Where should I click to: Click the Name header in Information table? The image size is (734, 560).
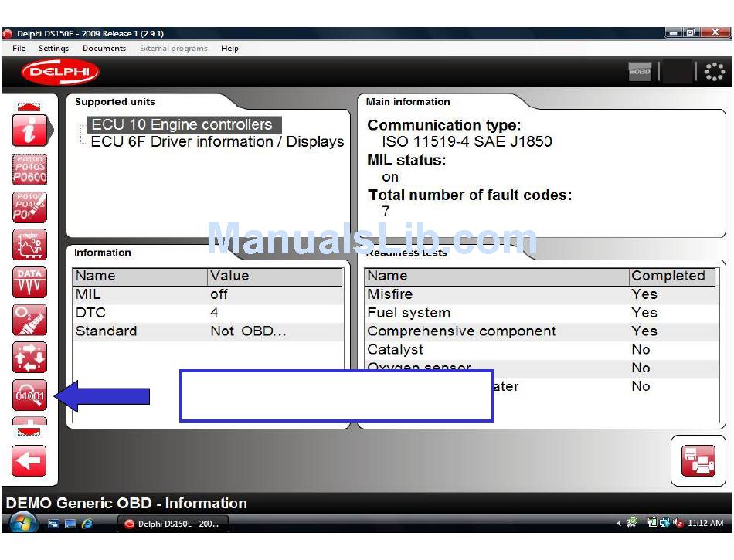coord(140,276)
